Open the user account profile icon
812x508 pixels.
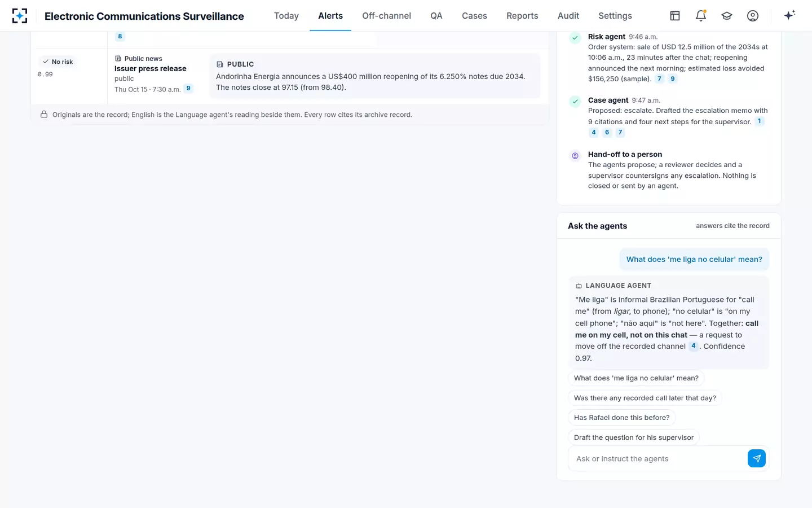[753, 16]
